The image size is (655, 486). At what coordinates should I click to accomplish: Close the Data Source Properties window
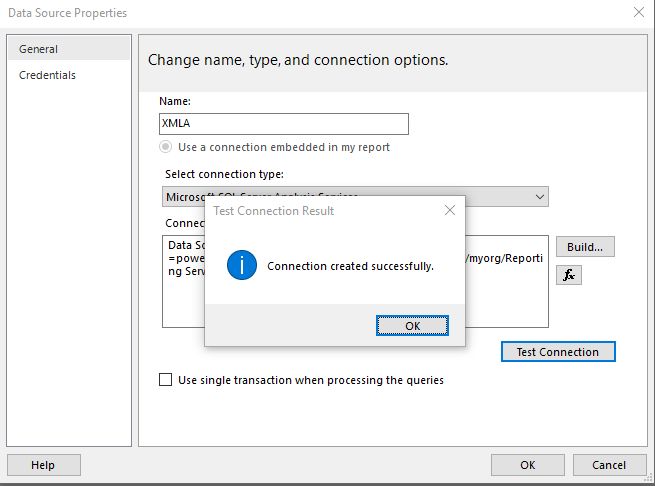point(639,12)
